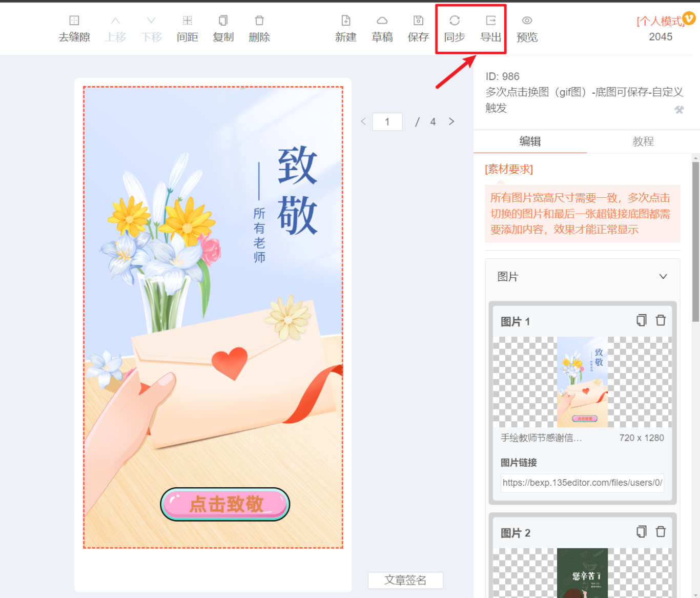Click the VIP badge icon
Image resolution: width=700 pixels, height=598 pixels.
click(689, 18)
